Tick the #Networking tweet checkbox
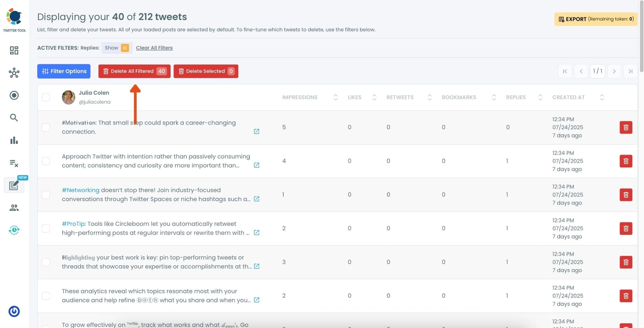The image size is (644, 328). point(46,195)
